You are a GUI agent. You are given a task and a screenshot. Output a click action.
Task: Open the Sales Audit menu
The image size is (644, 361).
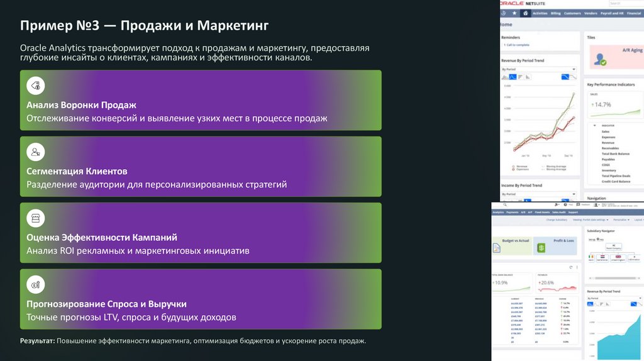click(x=559, y=213)
